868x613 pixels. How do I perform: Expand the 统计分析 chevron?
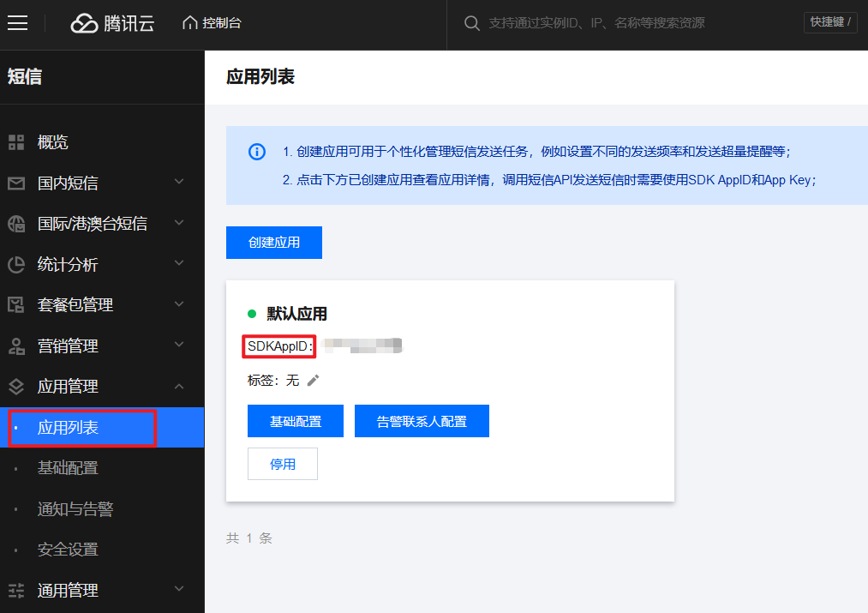point(179,263)
